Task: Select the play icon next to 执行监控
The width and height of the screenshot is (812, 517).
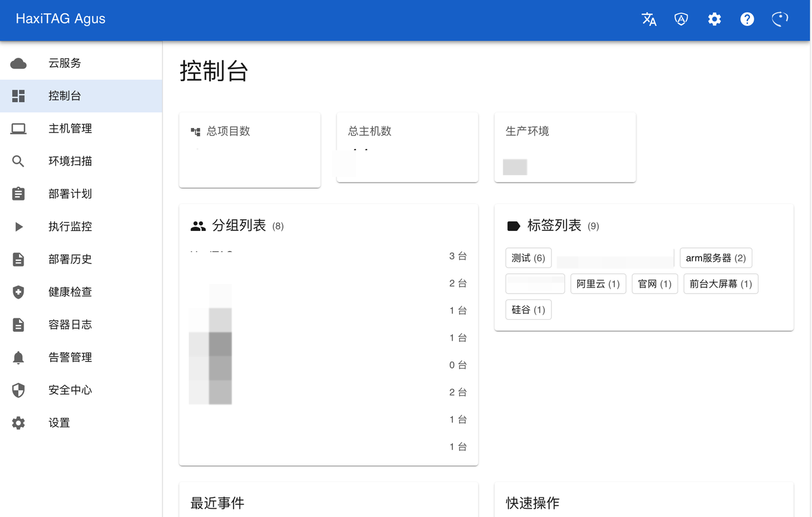Action: (x=18, y=226)
